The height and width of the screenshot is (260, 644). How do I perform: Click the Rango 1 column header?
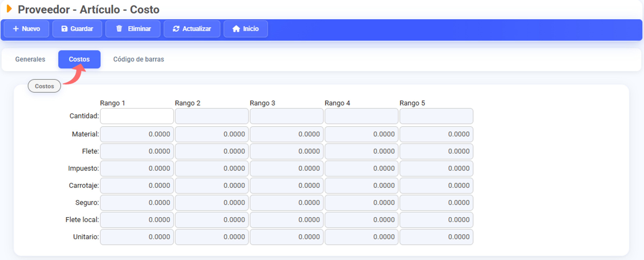112,103
